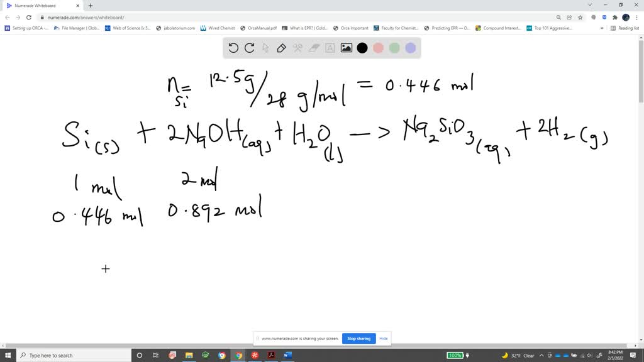Mute the system volume in the taskbar

coord(589,355)
